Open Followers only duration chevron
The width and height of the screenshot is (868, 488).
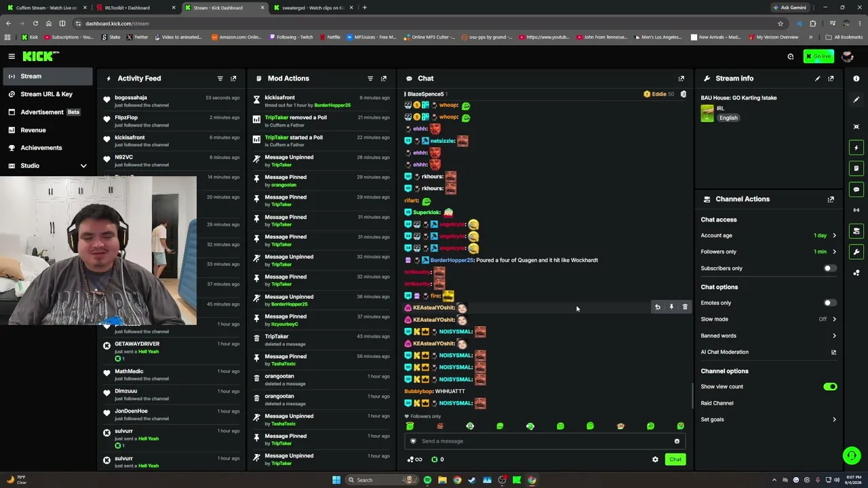[x=834, y=252]
